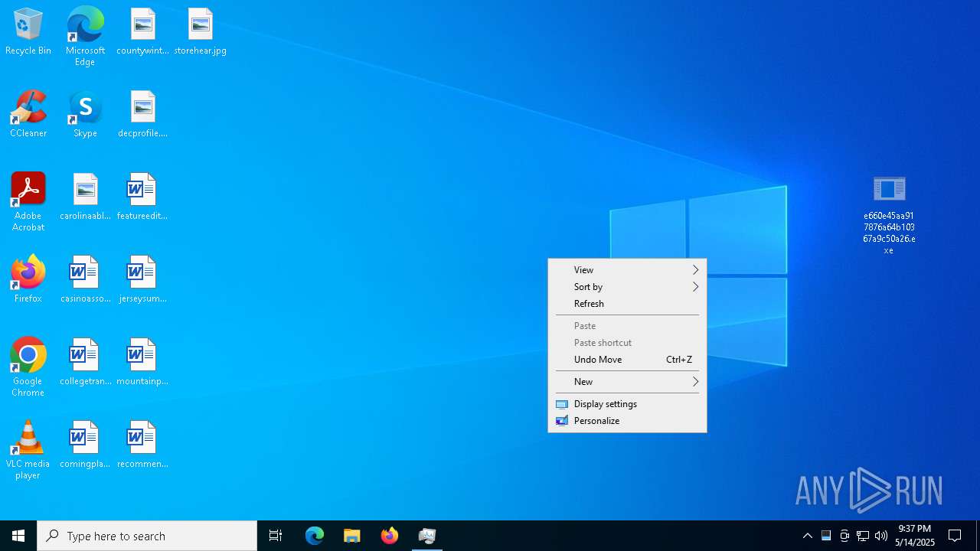Screen dimensions: 980x551
Task: Select the Adobe Acrobat shortcut
Action: 28,201
